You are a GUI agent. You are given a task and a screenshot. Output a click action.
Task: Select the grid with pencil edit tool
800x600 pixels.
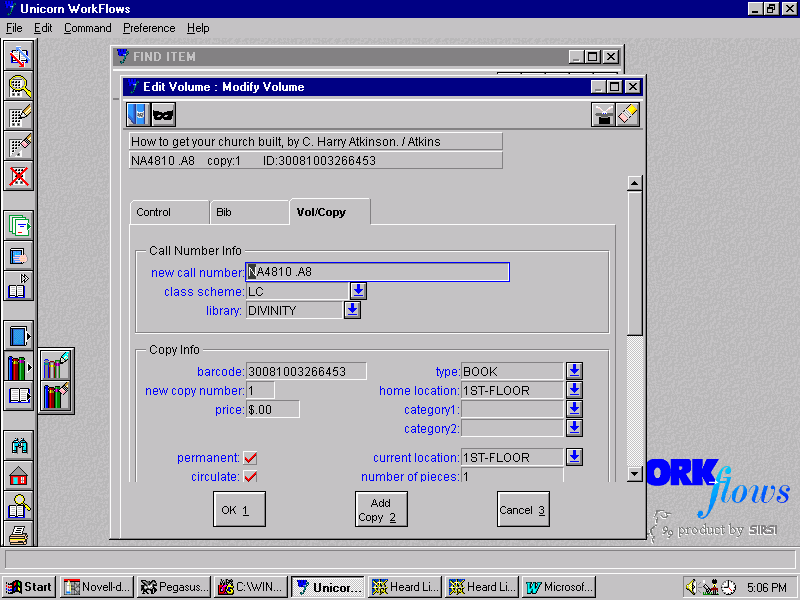pos(19,116)
